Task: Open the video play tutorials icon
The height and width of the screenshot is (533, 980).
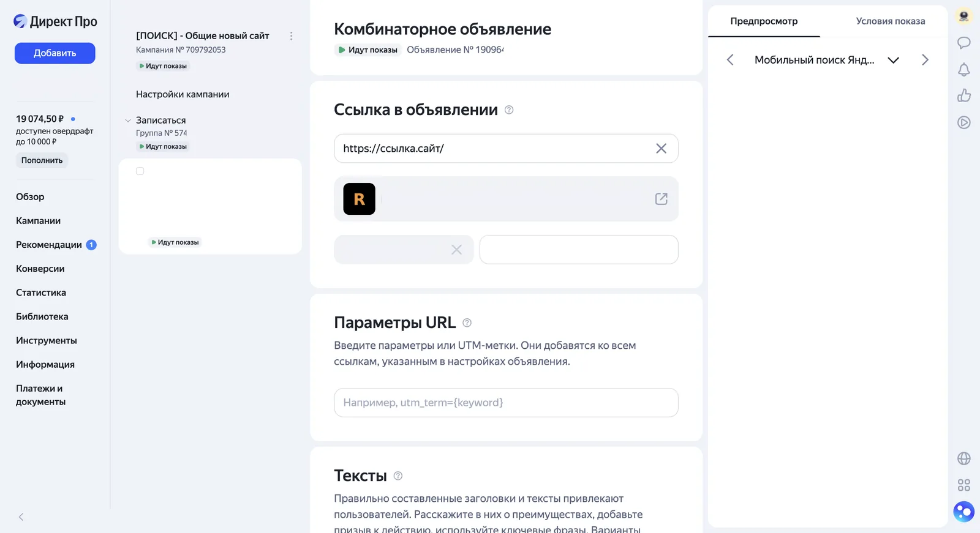Action: pyautogui.click(x=964, y=122)
